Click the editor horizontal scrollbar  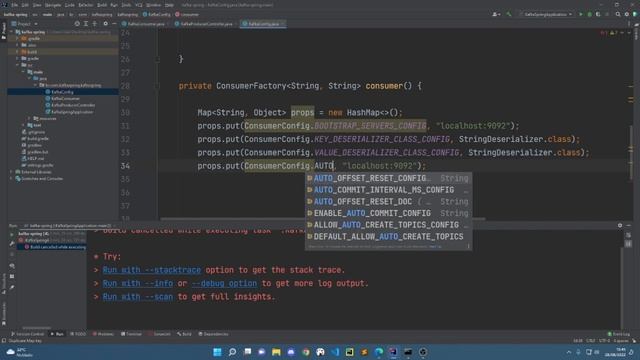tap(322, 219)
